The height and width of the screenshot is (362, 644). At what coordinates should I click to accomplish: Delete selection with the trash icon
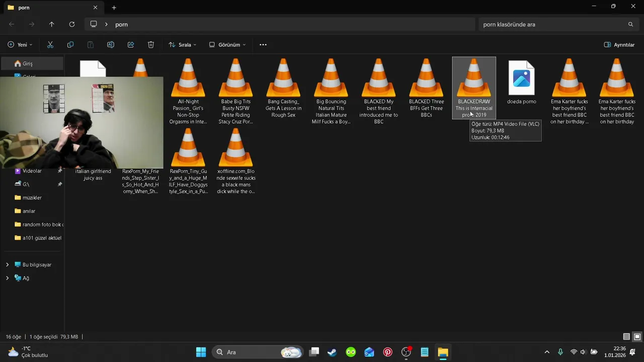[151, 45]
